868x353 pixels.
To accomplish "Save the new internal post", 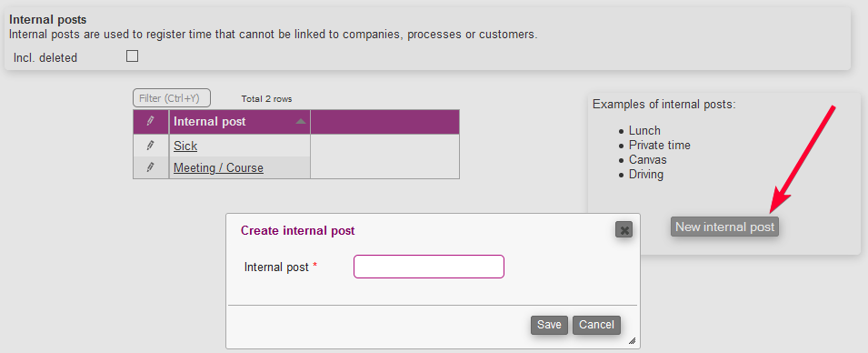I will pos(549,325).
